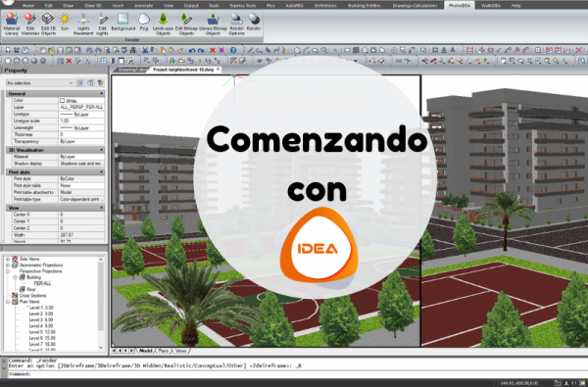
Task: Click the tree panel scroll up arrow
Action: (101, 260)
